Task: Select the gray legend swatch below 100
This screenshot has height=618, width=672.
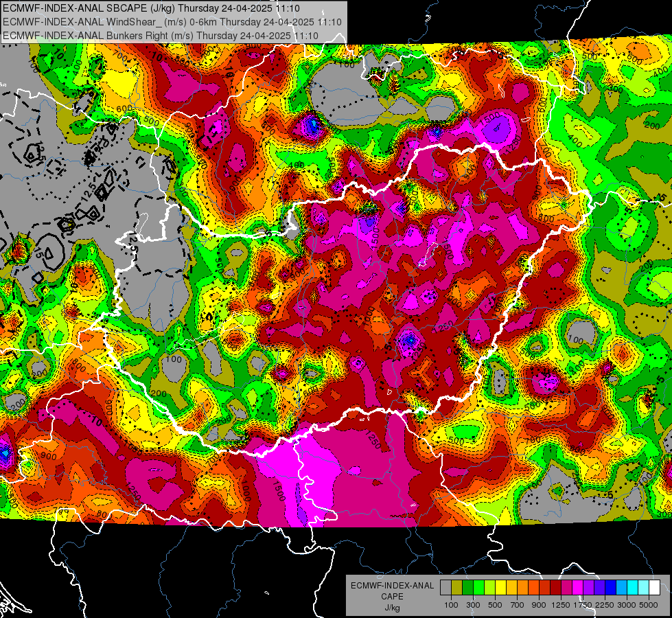Action: [x=445, y=588]
